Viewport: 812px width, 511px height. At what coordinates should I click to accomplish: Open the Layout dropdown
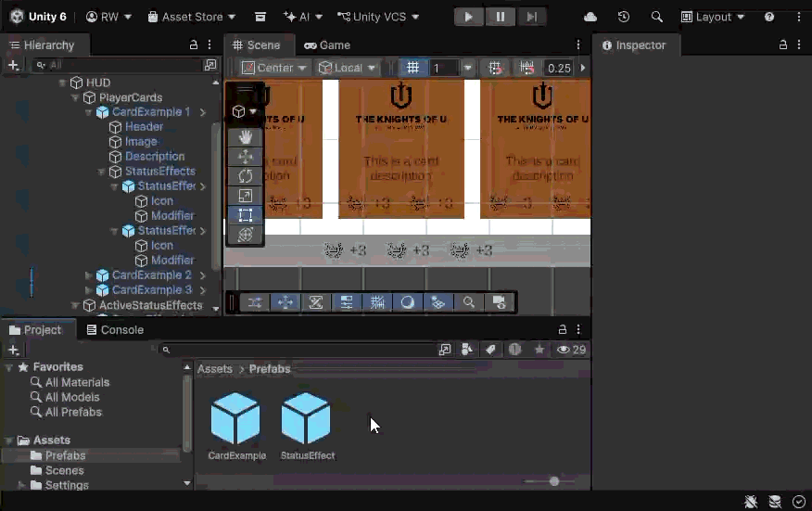point(713,17)
